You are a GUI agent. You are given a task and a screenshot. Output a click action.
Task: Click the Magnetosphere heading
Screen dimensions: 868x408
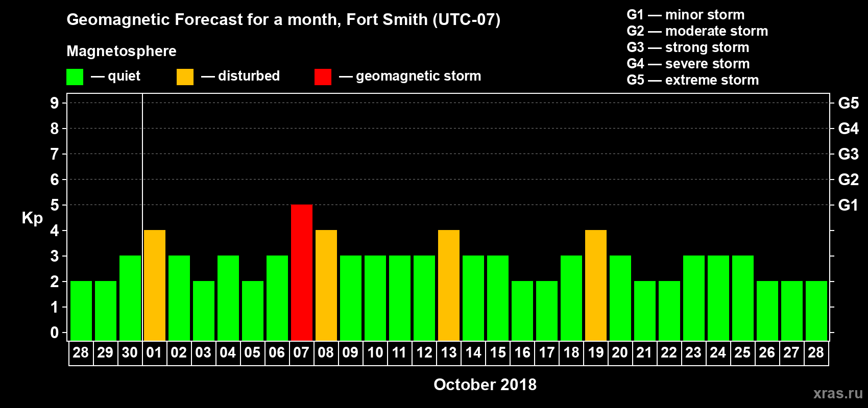point(122,52)
